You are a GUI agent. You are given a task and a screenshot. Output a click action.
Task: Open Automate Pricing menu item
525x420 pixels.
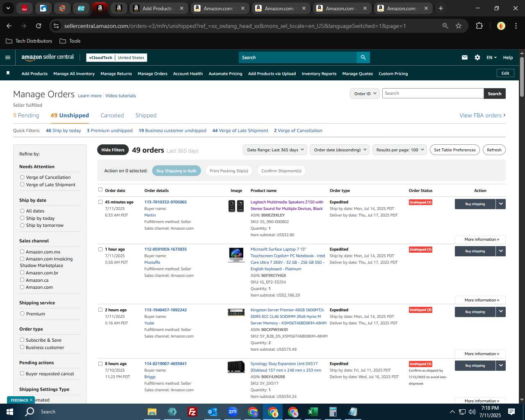point(225,73)
